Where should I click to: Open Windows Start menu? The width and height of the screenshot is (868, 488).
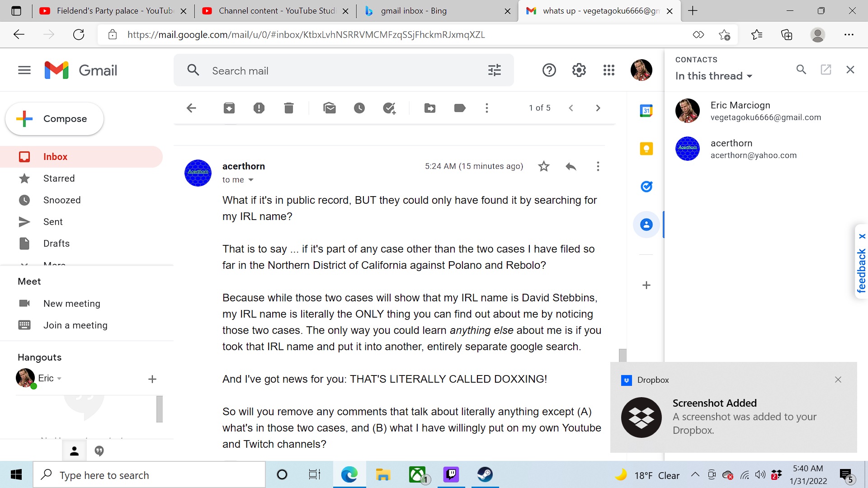(x=16, y=474)
